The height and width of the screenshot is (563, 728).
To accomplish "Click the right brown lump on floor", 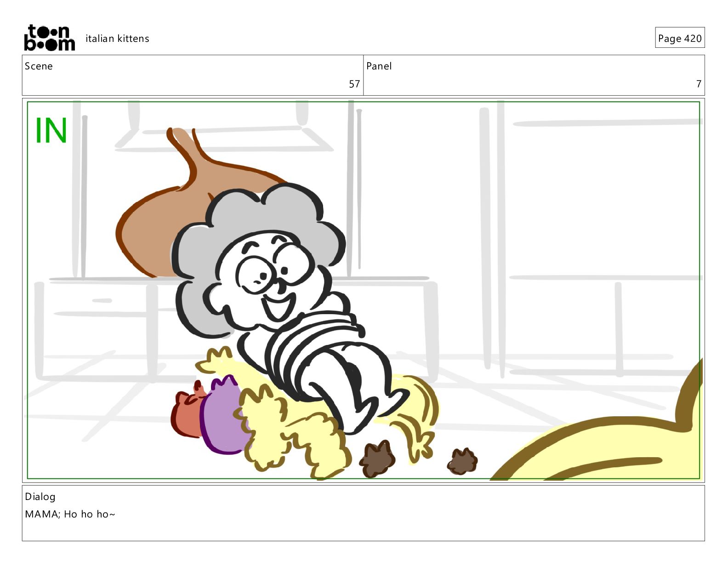I will 462,461.
